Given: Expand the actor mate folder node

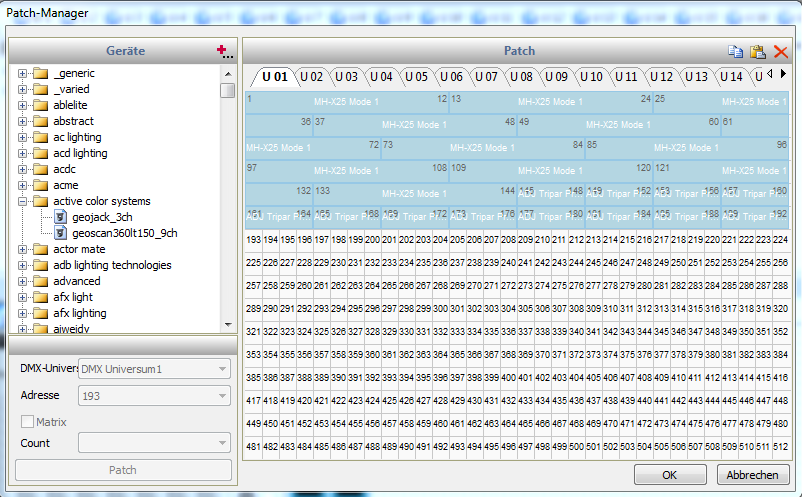Looking at the screenshot, I should [x=22, y=250].
